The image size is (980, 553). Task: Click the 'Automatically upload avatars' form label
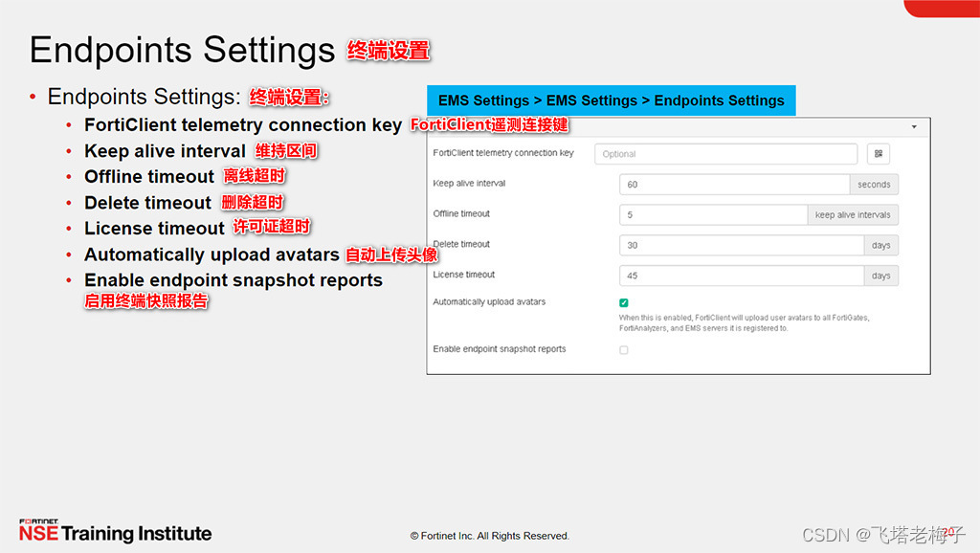click(x=489, y=301)
